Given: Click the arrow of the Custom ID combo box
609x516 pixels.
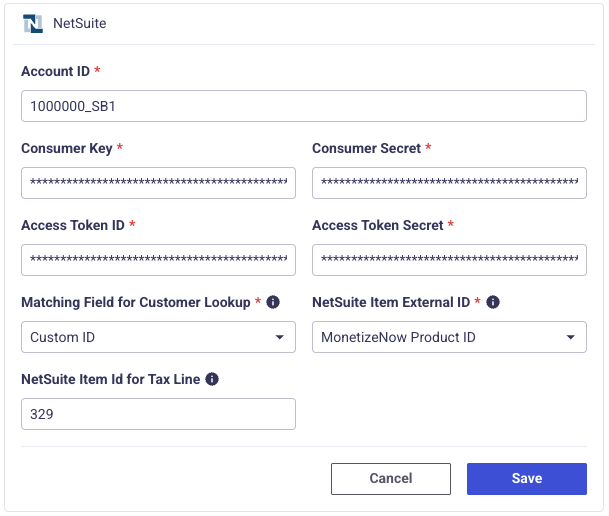Looking at the screenshot, I should (x=280, y=337).
